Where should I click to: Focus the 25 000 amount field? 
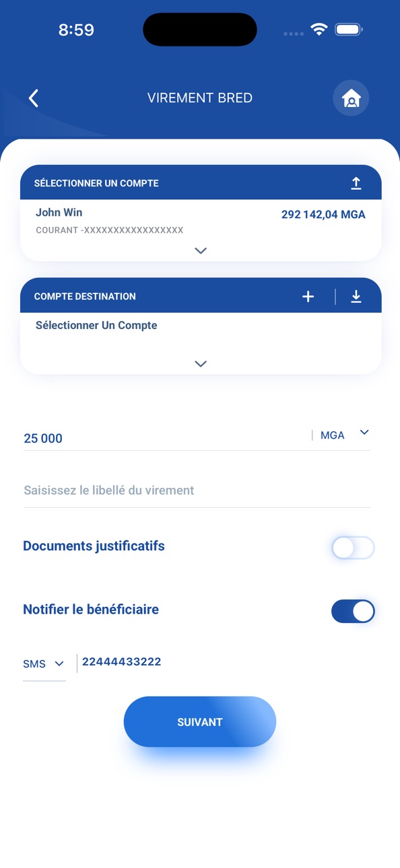[x=165, y=438]
